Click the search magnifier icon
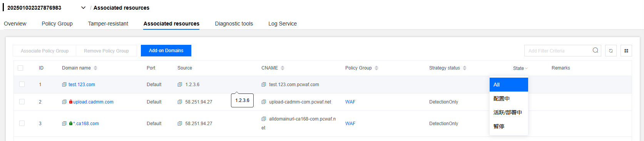644x141 pixels. tap(595, 50)
